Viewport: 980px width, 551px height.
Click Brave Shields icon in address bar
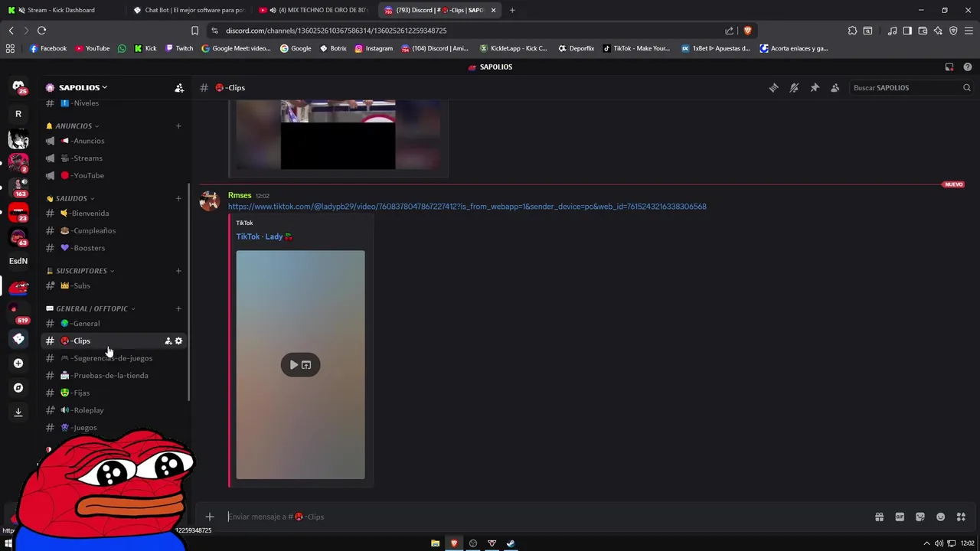click(748, 31)
